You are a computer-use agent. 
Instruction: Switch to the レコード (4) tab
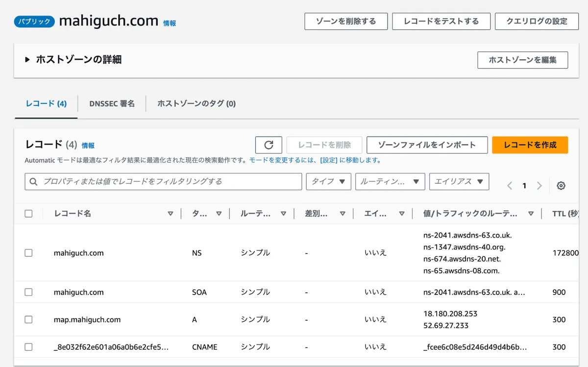click(46, 103)
